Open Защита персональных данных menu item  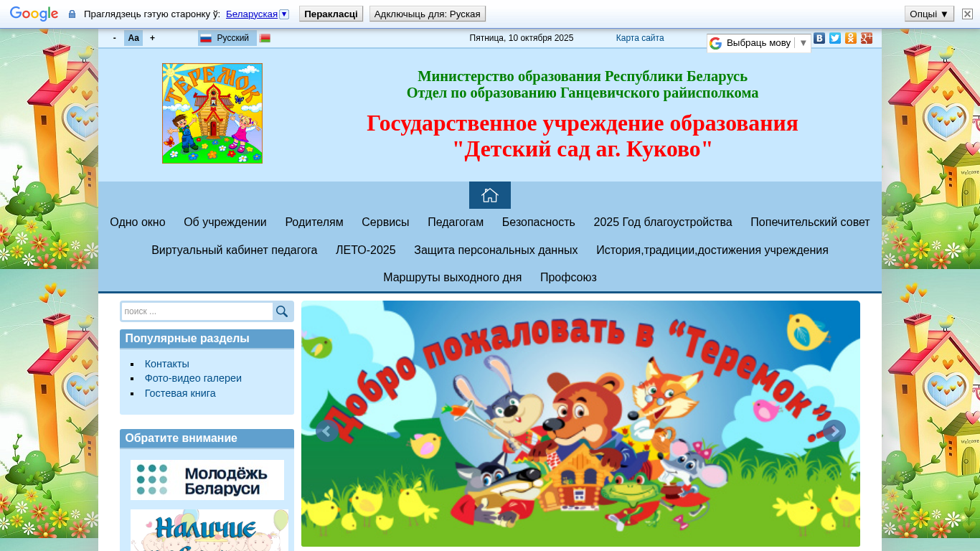pyautogui.click(x=496, y=250)
